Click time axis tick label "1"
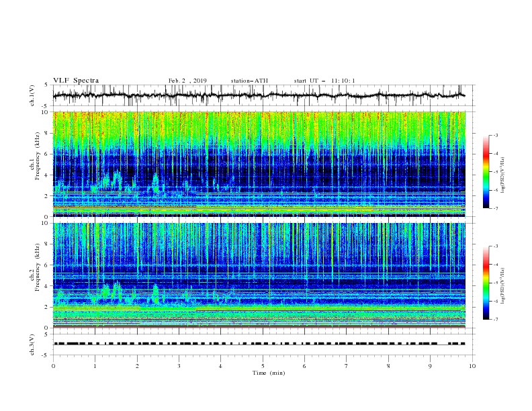 [95, 366]
